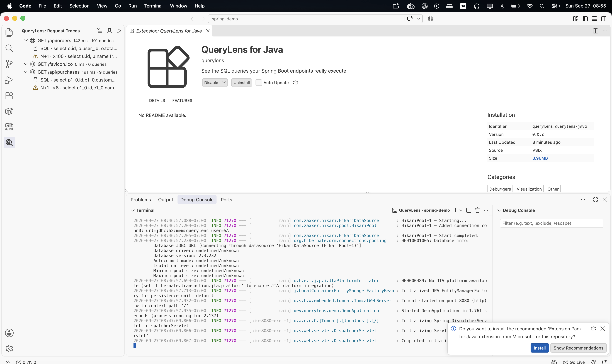This screenshot has width=612, height=364.
Task: Collapse the GET /api/purchases trace
Action: coord(26,72)
